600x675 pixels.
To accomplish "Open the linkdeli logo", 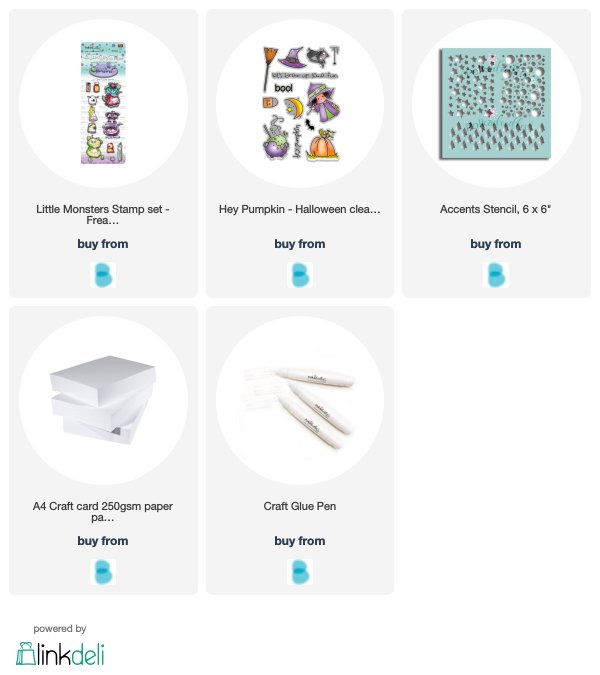I will [x=60, y=653].
